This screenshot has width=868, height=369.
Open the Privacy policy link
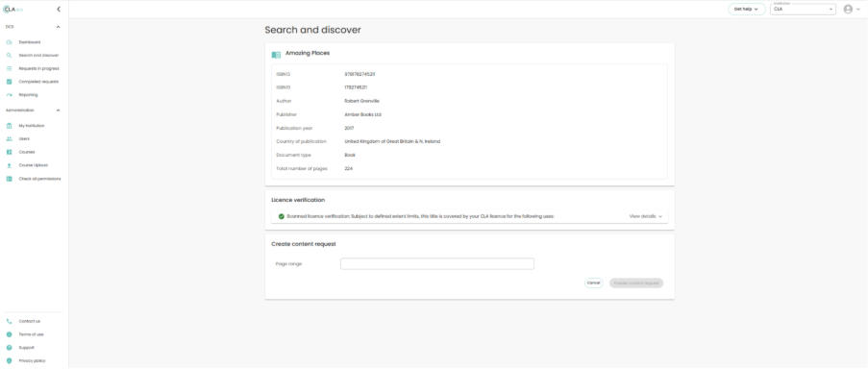pos(32,360)
